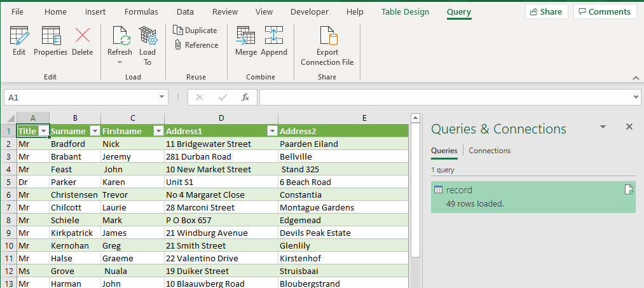Delete the query using Delete icon
Viewport: 644px width, 288px height.
pos(82,41)
